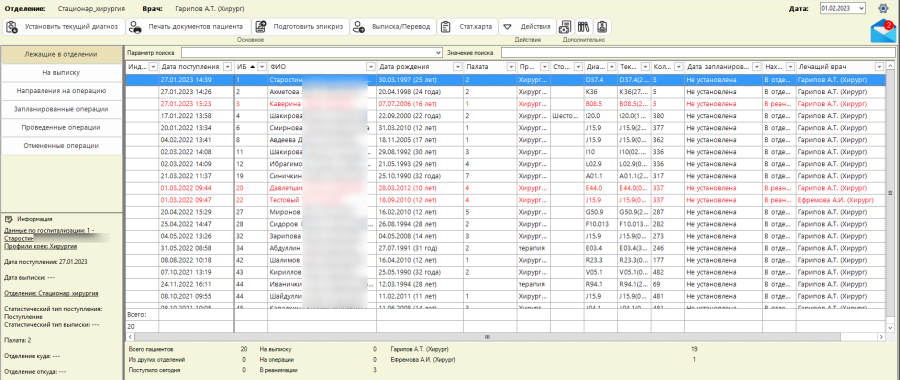Expand the 'Действия' dropdown menu
Image resolution: width=900 pixels, height=380 pixels.
527,26
